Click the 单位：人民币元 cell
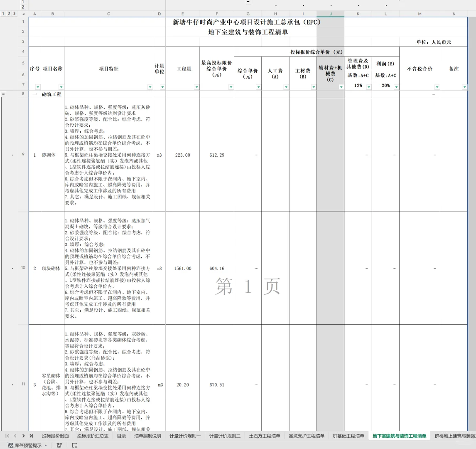This screenshot has height=449, width=476. [x=434, y=42]
